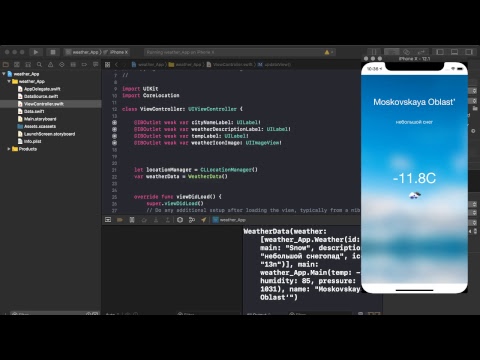Open the related items grid menu
480x360 pixels.
pos(107,65)
